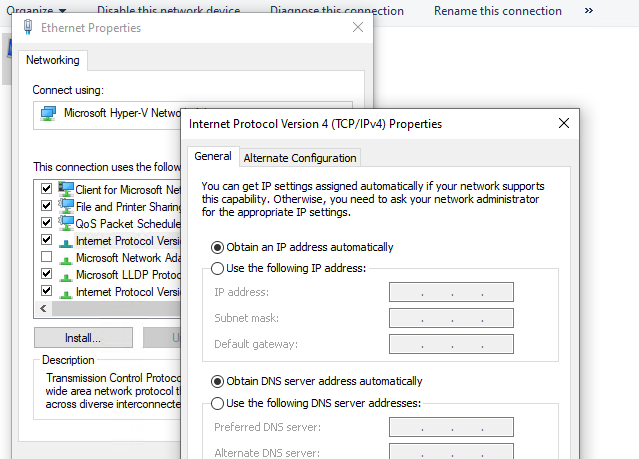Click Rename this connection

click(498, 11)
